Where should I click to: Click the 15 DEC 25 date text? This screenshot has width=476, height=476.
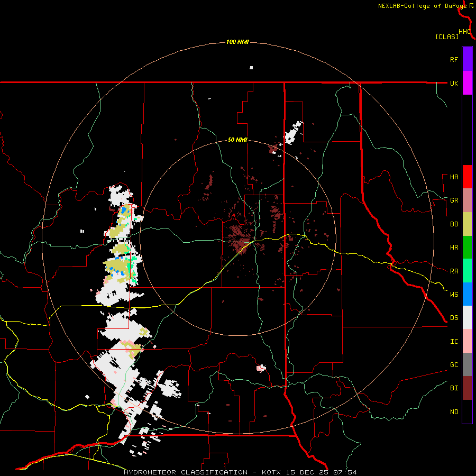[307, 472]
